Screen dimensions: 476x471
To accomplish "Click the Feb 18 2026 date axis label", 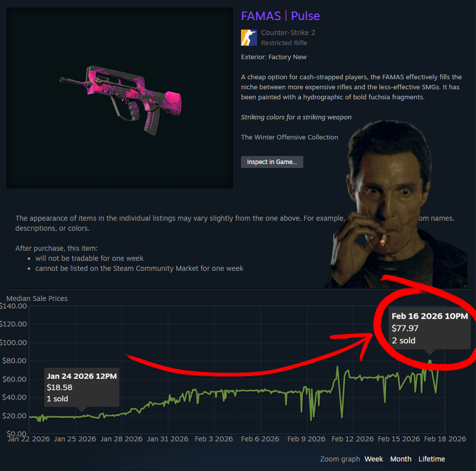I will [445, 439].
